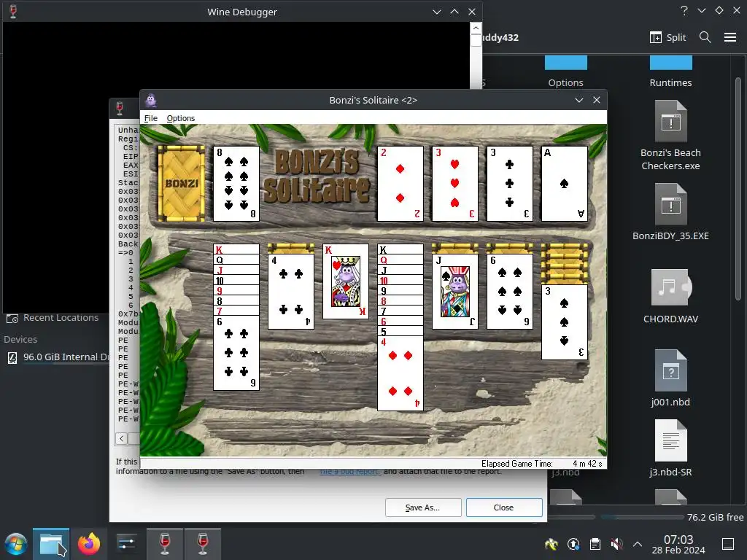The width and height of the screenshot is (747, 560).
Task: Select 96.0 GiB Internal Drive device
Action: [57, 357]
